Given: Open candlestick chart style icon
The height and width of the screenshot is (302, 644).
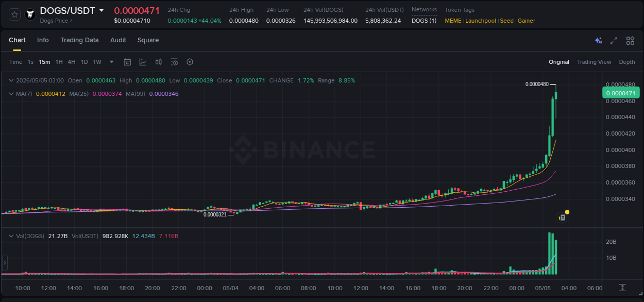Looking at the screenshot, I should click(159, 62).
